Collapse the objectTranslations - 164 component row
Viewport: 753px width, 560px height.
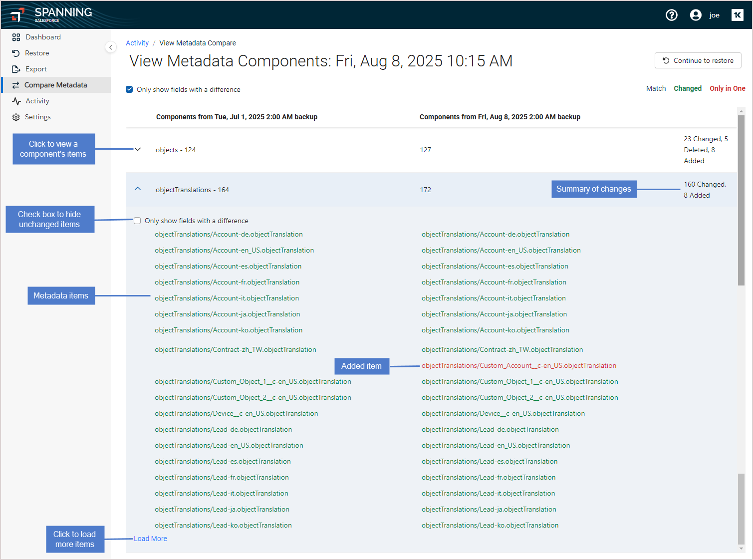click(x=138, y=189)
